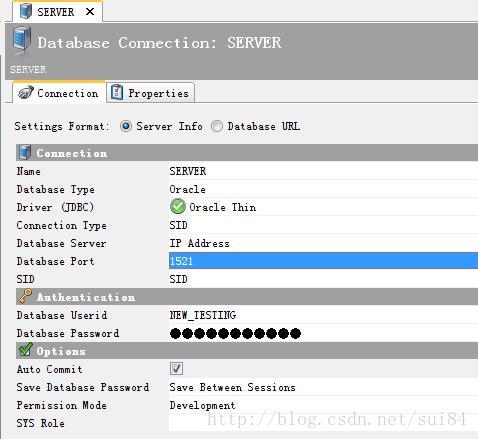
Task: Click the Database Userid label
Action: click(62, 315)
